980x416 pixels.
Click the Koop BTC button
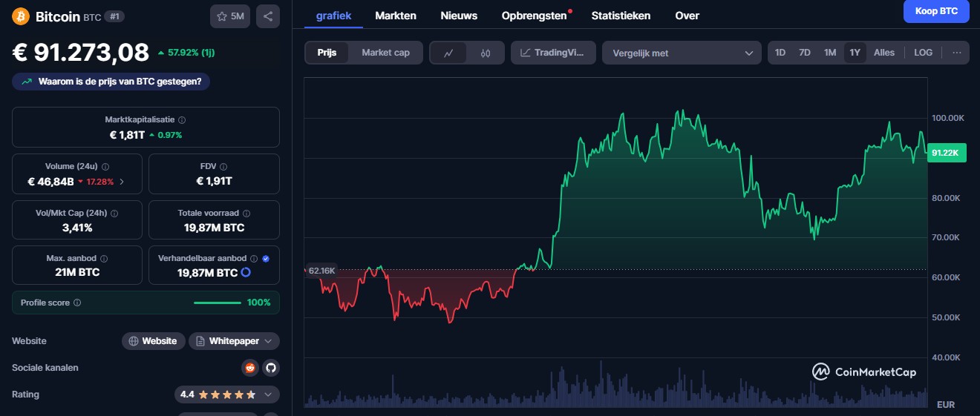[936, 11]
